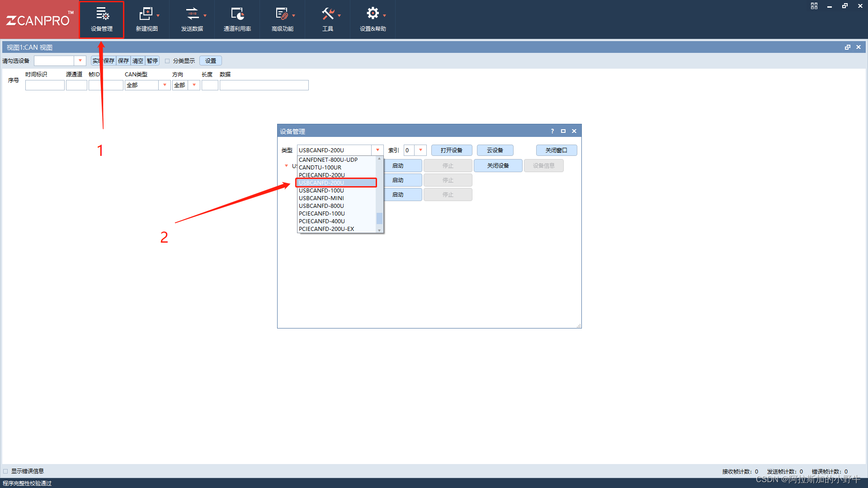The image size is (868, 488).
Task: Open the 设置&帮助 gear icon
Action: click(x=373, y=14)
